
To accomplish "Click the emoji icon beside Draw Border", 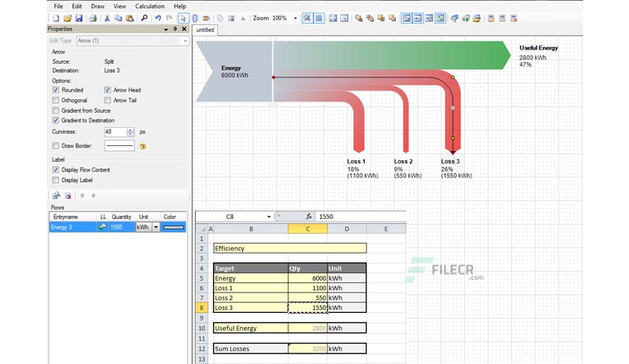I will coord(143,147).
